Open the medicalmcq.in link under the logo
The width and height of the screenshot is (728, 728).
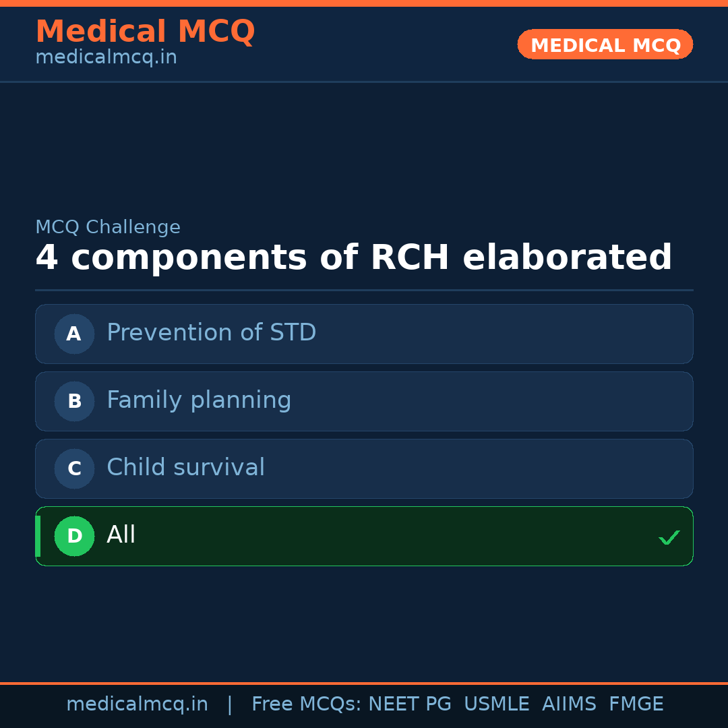click(x=106, y=57)
